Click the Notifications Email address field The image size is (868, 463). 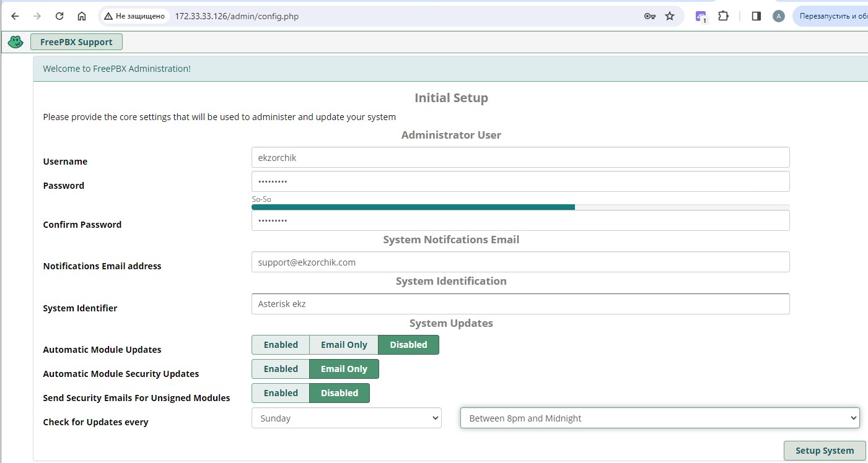(x=520, y=262)
